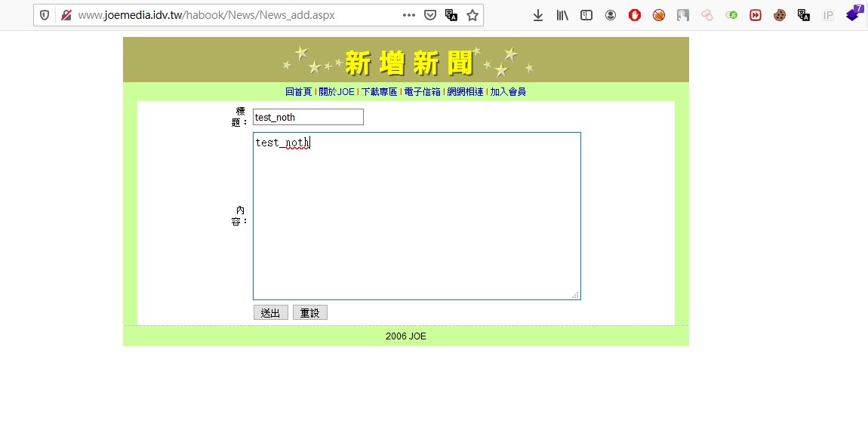Click the translate extension icon in toolbar
Viewport: 868px width, 439px height.
804,16
